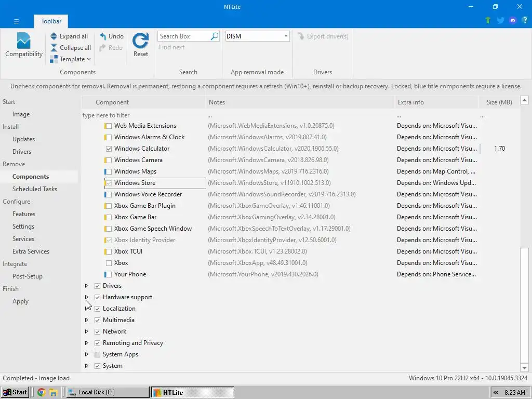This screenshot has width=532, height=399.
Task: Show hidden tray icons chevron
Action: tap(496, 393)
